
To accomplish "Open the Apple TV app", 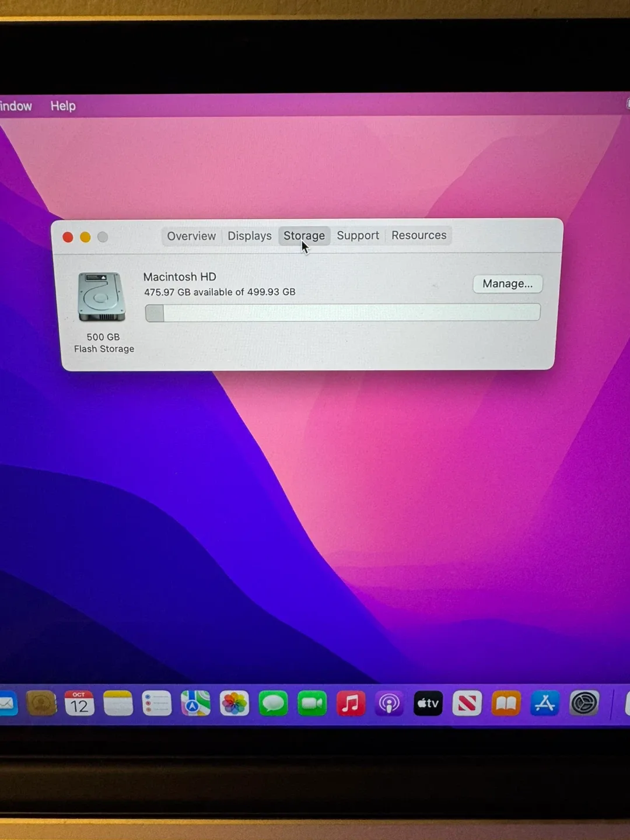I will click(428, 703).
